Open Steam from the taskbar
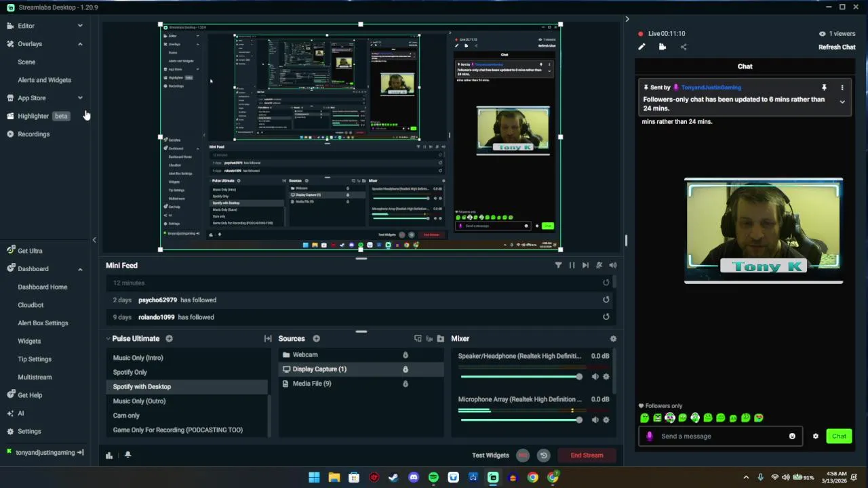 [393, 477]
